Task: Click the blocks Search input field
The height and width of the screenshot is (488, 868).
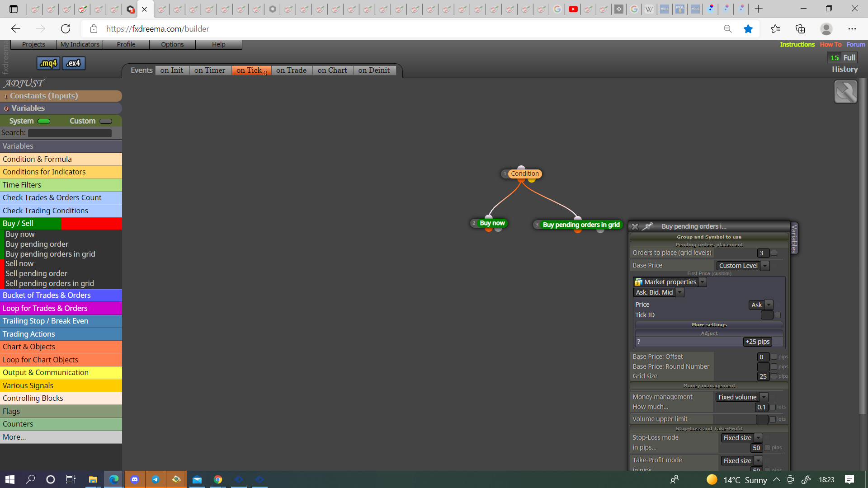Action: [70, 133]
